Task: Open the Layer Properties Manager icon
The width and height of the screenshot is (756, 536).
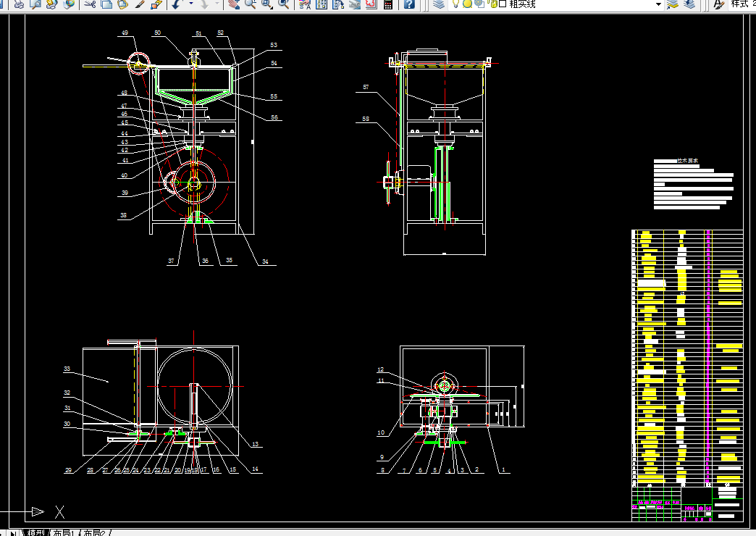Action: 439,4
